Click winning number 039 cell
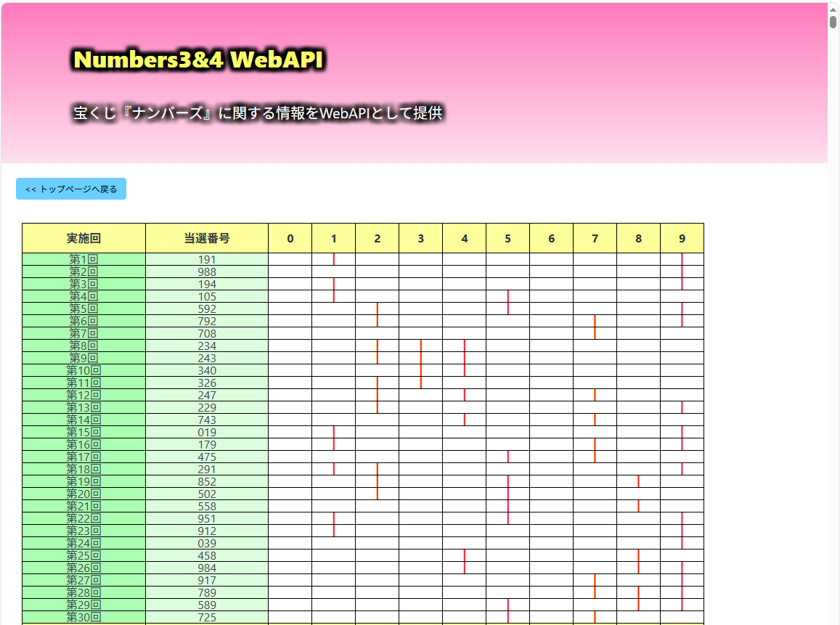This screenshot has height=625, width=840. [x=207, y=543]
